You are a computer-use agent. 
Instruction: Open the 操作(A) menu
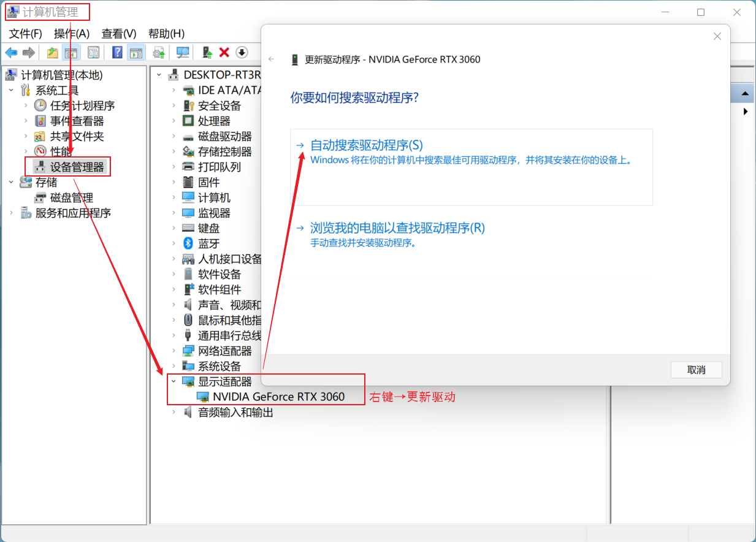coord(72,33)
